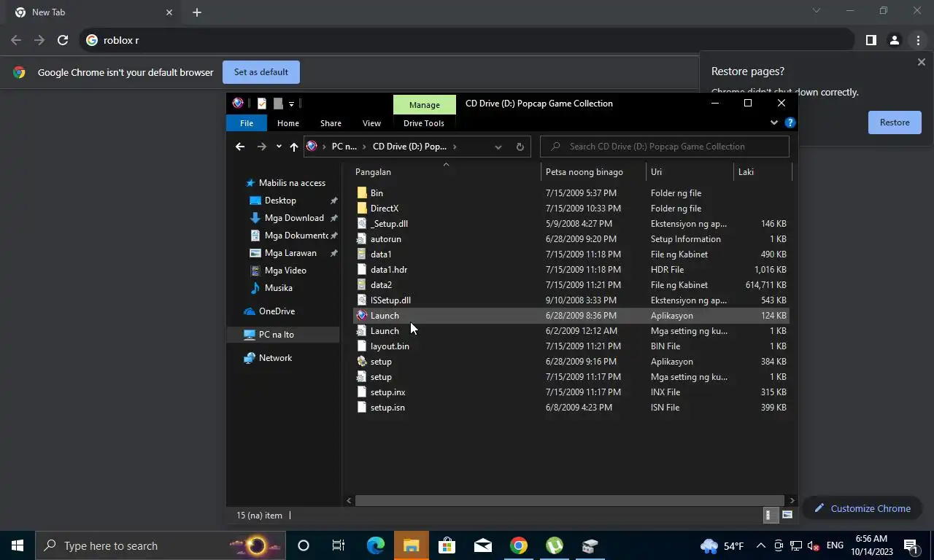Viewport: 934px width, 560px height.
Task: Select the setup application icon
Action: click(x=362, y=362)
